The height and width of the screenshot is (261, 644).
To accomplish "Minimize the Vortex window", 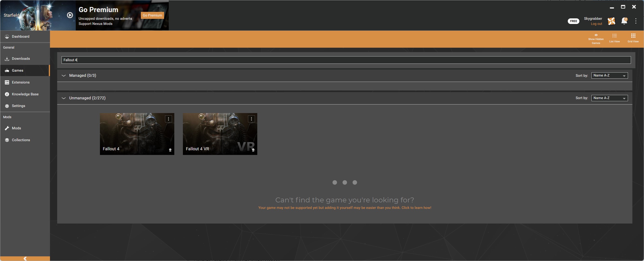I will coord(612,7).
